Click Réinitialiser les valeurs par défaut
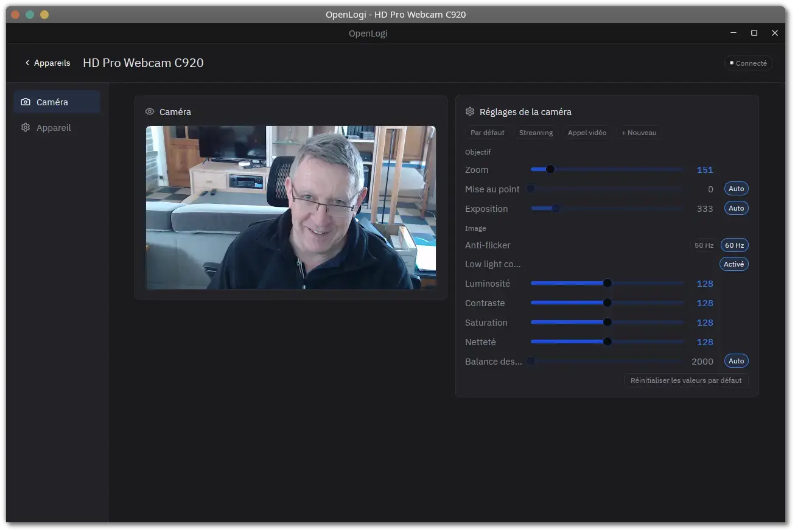This screenshot has width=795, height=532. pos(686,380)
